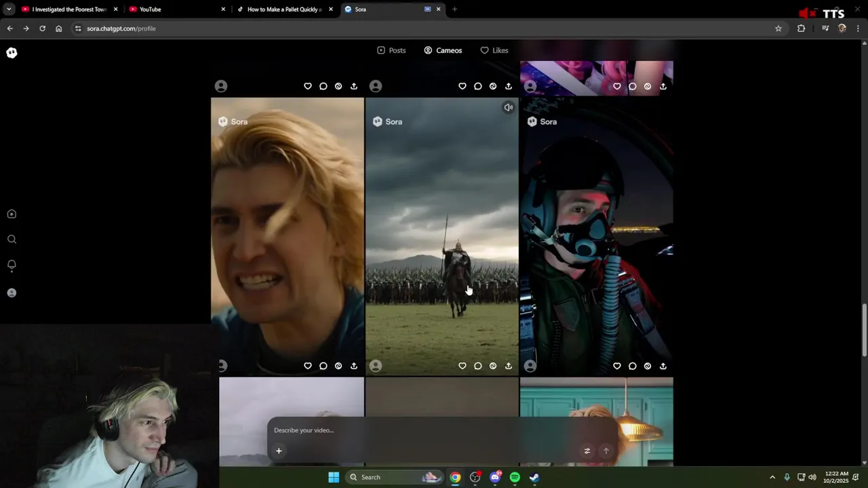Open search from the Sora sidebar
The image size is (868, 488).
pos(12,239)
